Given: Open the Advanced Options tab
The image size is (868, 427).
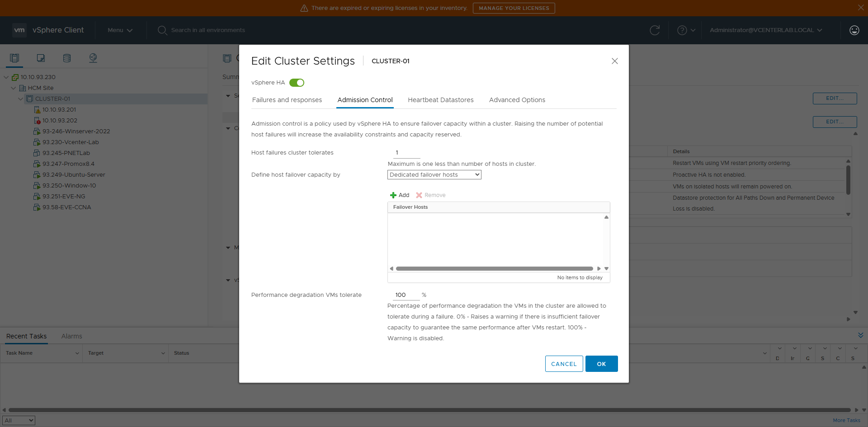Looking at the screenshot, I should click(517, 100).
